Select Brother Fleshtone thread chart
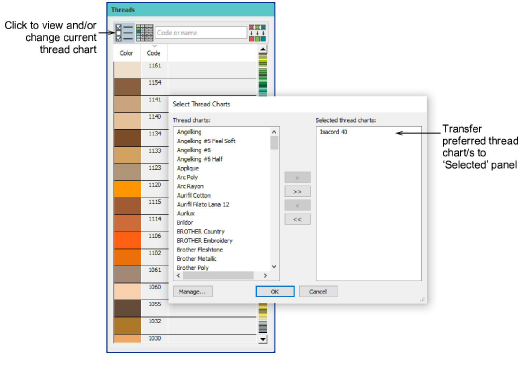Viewport: 524px width, 370px height. click(x=200, y=249)
